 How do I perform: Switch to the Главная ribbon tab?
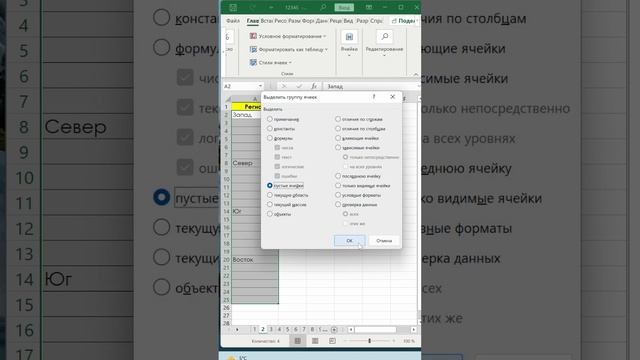[253, 20]
